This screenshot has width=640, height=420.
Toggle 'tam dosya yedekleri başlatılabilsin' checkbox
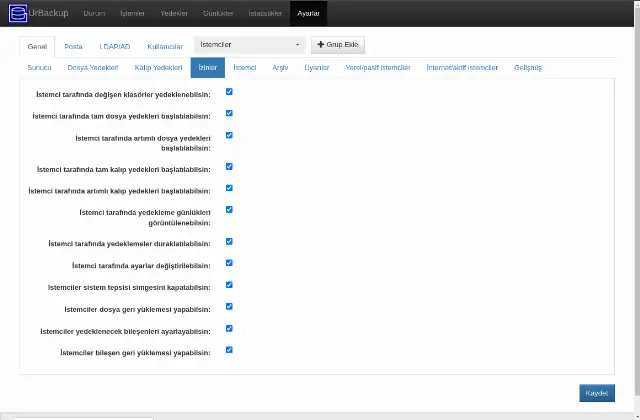[x=229, y=113]
